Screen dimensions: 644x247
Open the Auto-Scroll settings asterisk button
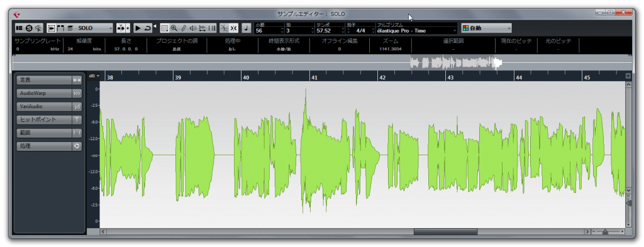point(128,28)
